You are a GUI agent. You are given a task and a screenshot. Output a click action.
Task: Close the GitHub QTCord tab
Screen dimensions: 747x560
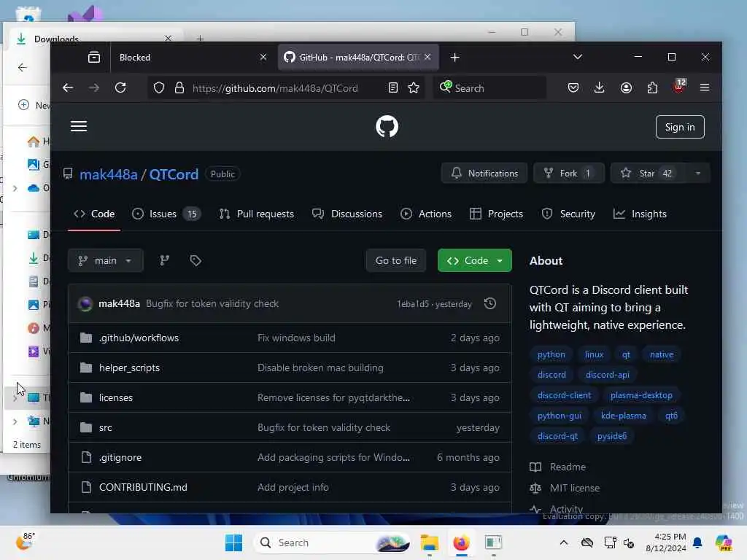click(427, 57)
